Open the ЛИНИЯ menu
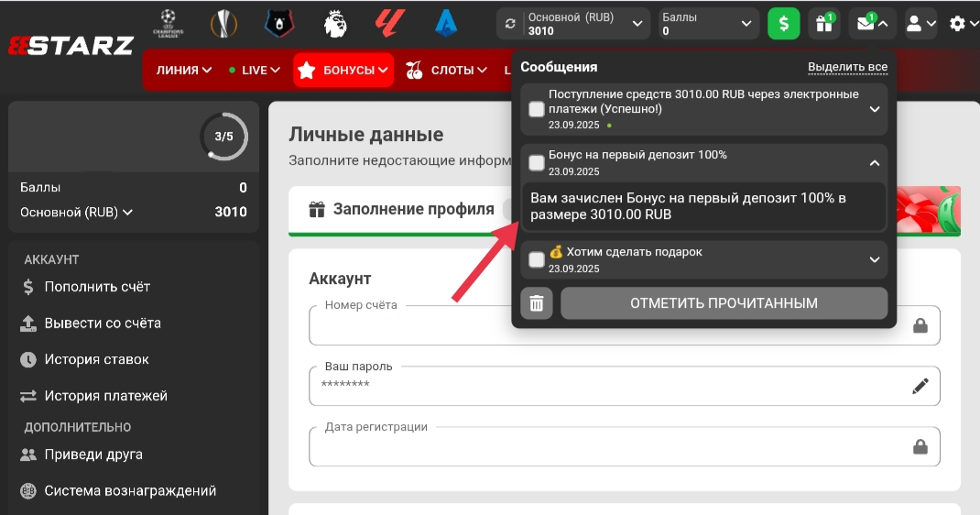This screenshot has width=980, height=515. [183, 70]
